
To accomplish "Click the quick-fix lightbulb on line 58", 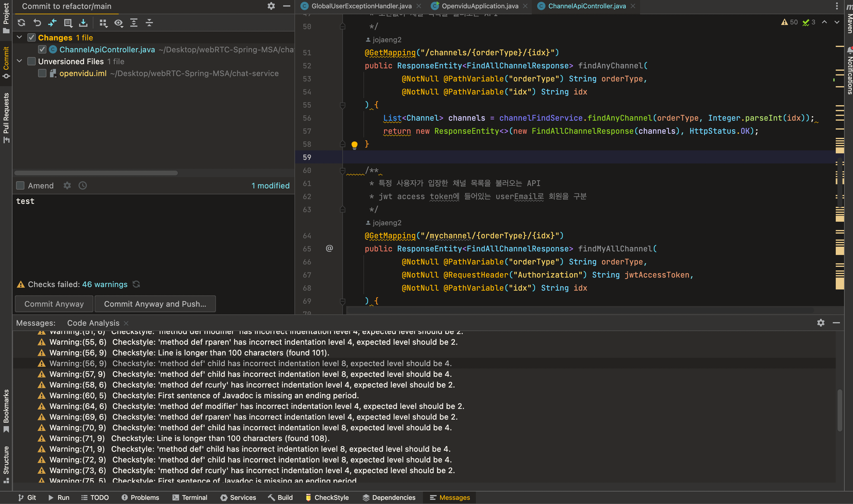I will [354, 145].
